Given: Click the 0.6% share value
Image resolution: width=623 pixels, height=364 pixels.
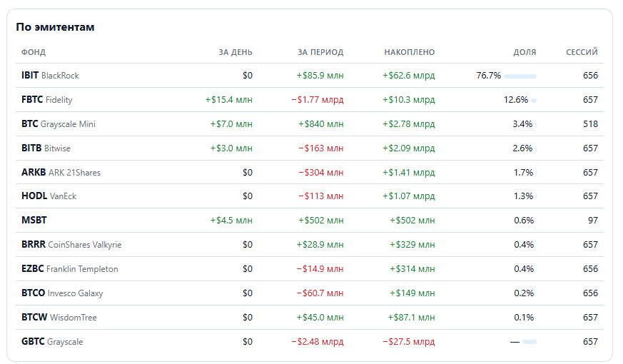Looking at the screenshot, I should click(524, 220).
